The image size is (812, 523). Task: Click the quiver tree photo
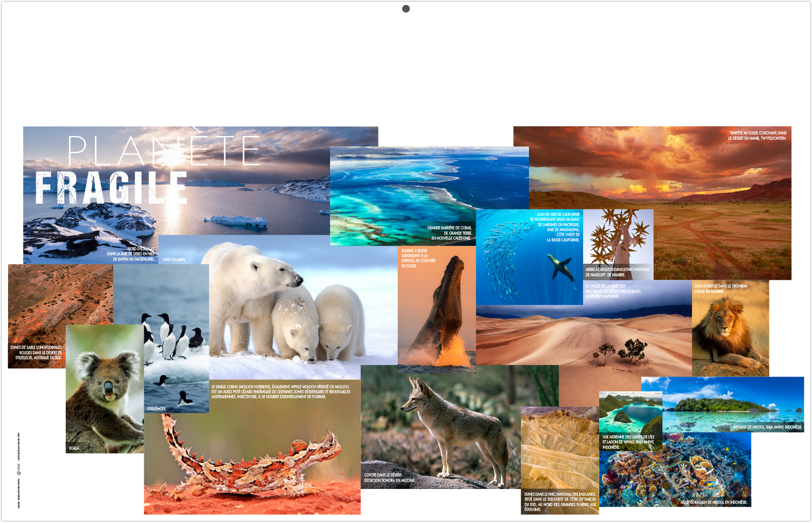(618, 242)
